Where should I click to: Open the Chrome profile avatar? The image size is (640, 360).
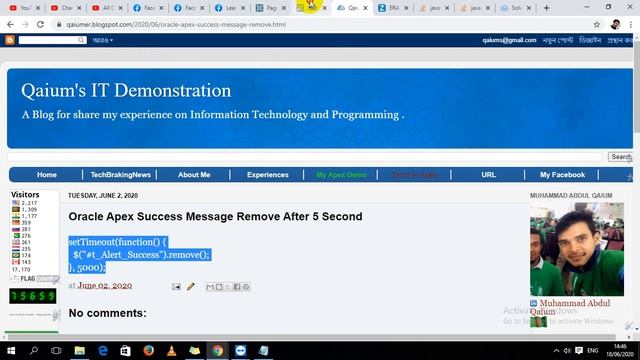pos(615,24)
